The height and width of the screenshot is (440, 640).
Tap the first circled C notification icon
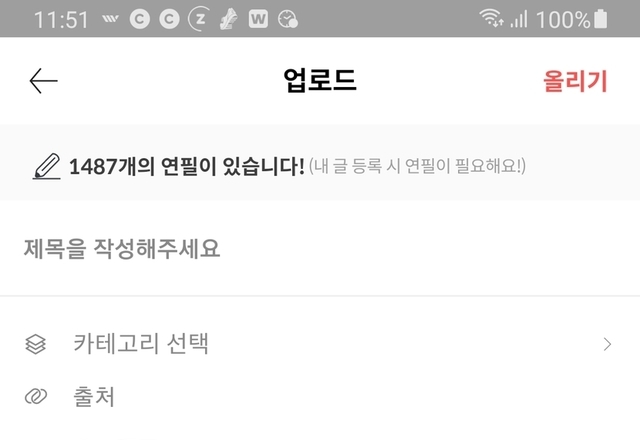click(140, 19)
